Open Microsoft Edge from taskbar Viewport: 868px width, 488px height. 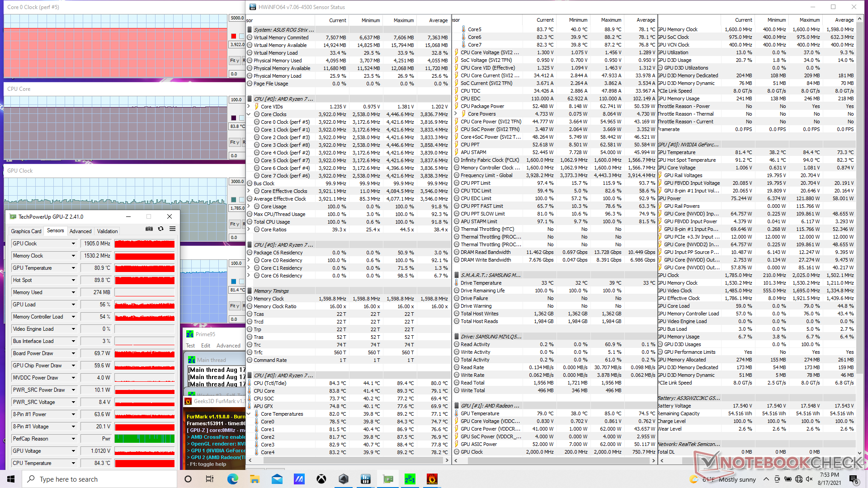232,479
